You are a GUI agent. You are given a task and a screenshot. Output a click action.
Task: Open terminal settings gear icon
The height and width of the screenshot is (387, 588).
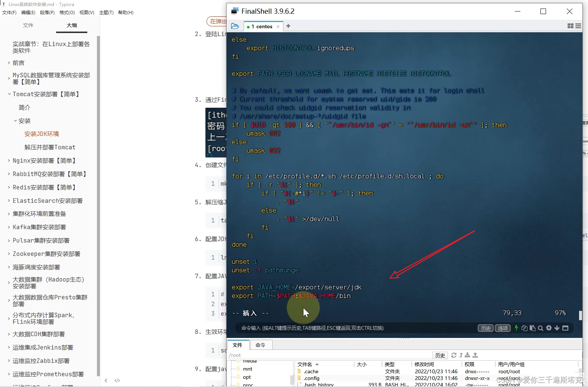(x=549, y=328)
